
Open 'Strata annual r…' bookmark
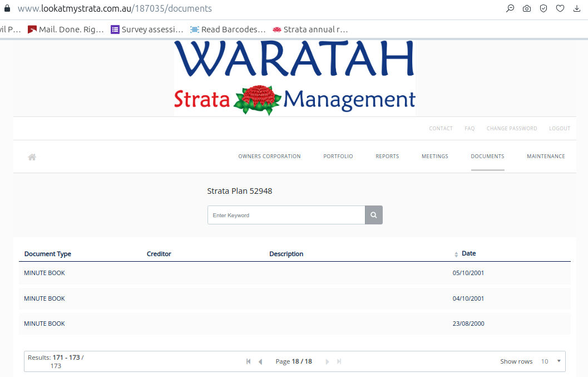click(310, 30)
